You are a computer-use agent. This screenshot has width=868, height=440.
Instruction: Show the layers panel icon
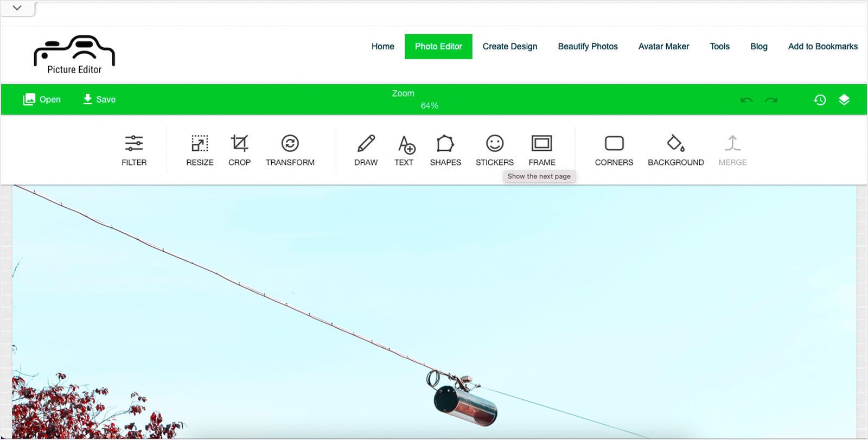(844, 100)
